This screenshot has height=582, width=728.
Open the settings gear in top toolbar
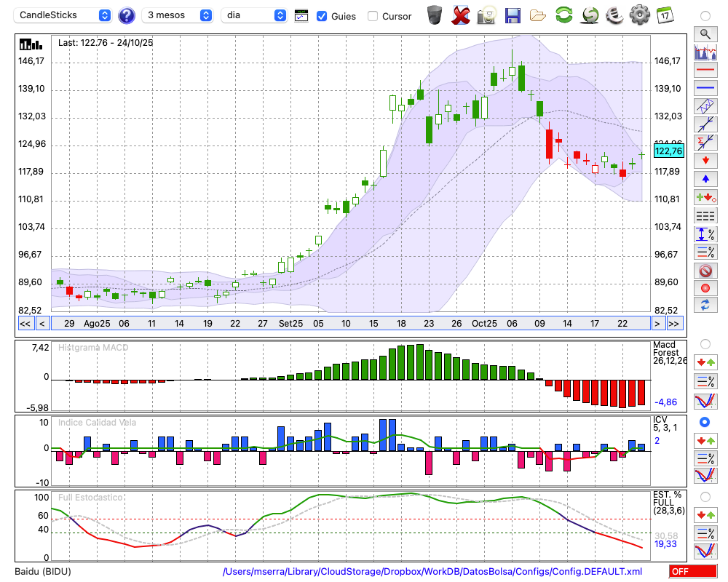click(639, 15)
